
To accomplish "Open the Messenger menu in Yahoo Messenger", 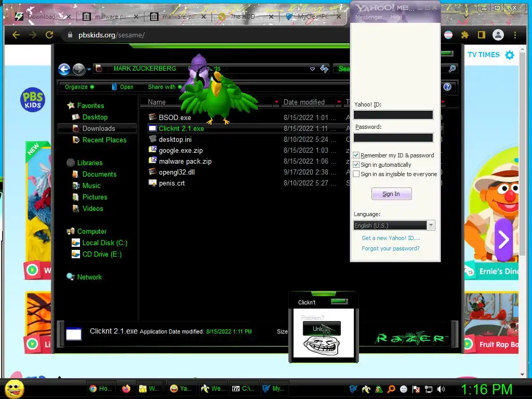I will tap(368, 17).
